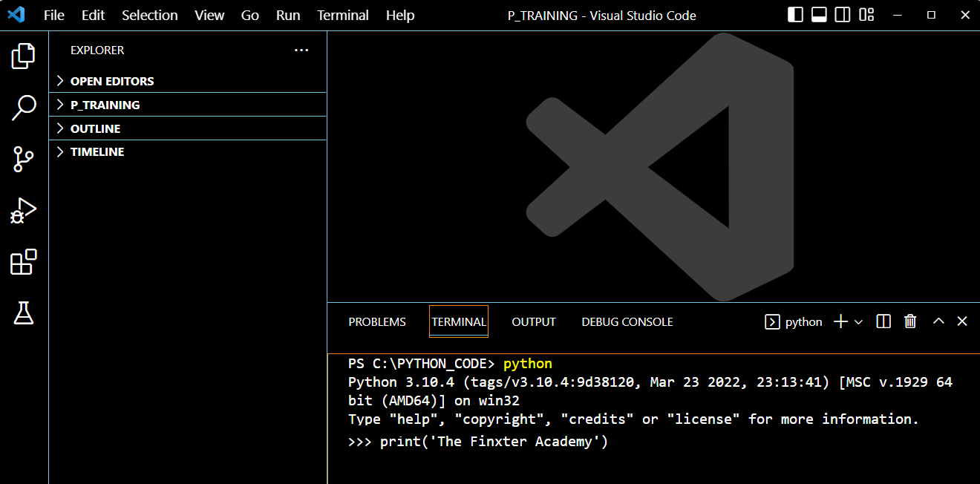This screenshot has height=484, width=980.
Task: Select the Source Control icon
Action: tap(24, 160)
